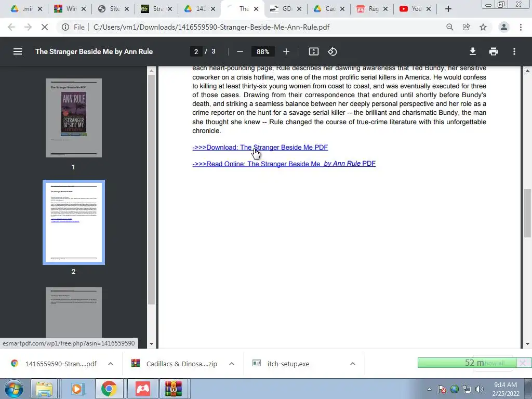The image size is (532, 399).
Task: Click the address bar URL
Action: click(211, 27)
